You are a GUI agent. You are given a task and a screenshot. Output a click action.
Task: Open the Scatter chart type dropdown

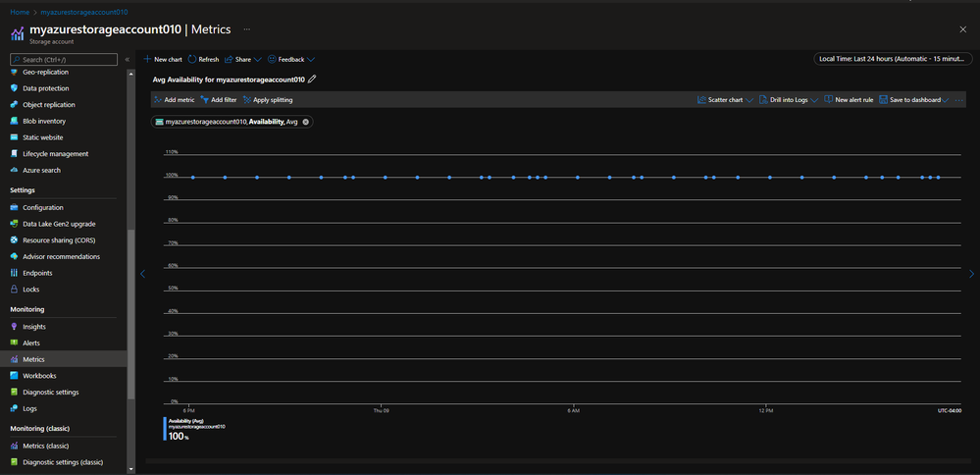pos(725,100)
